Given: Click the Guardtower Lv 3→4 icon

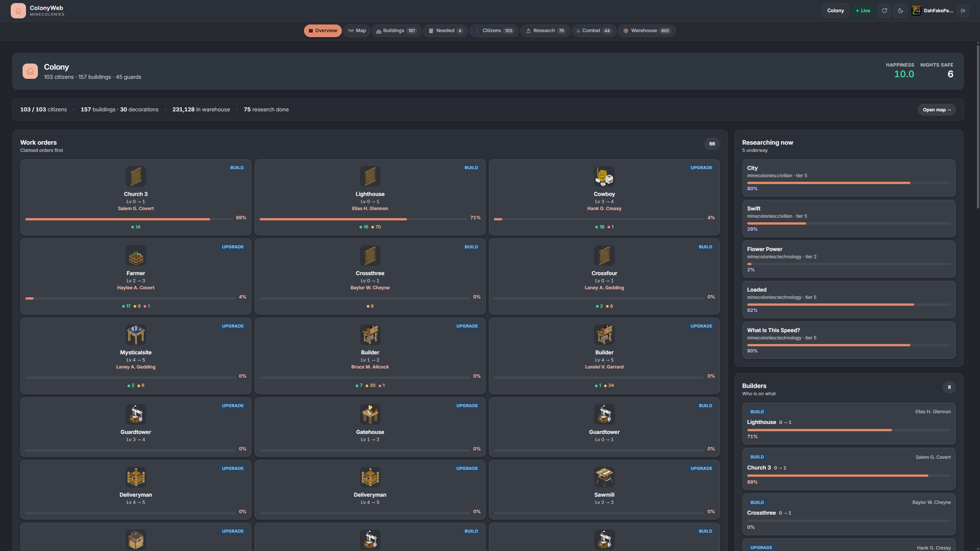Looking at the screenshot, I should 136,414.
